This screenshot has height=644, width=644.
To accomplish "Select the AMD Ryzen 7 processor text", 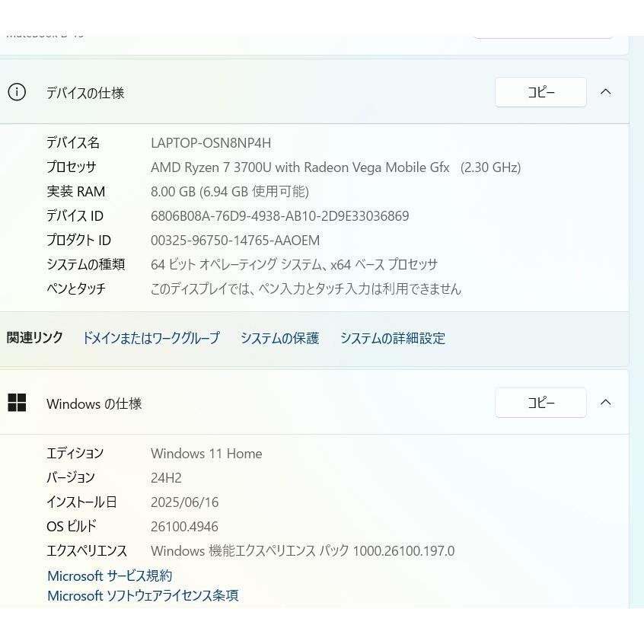I will coord(336,167).
